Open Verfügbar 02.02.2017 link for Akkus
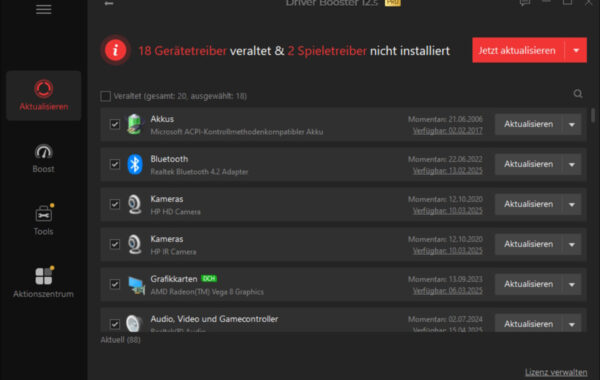Viewport: 600px width, 380px height. [x=447, y=131]
